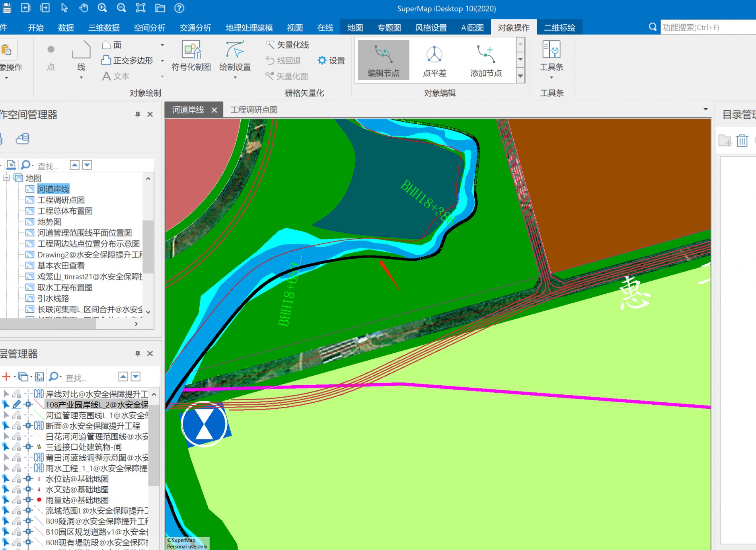Image resolution: width=756 pixels, height=550 pixels.
Task: Click the 矢量化线 vectorize line button
Action: point(287,45)
